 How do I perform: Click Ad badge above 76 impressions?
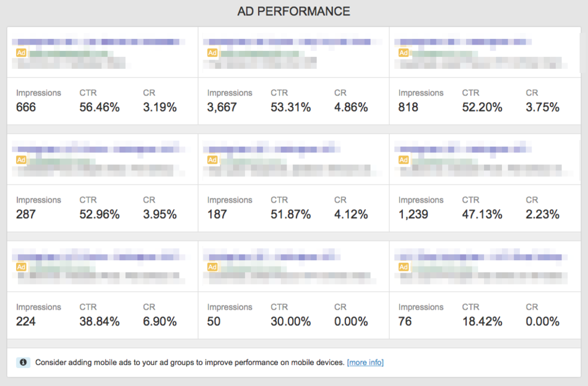coord(404,267)
